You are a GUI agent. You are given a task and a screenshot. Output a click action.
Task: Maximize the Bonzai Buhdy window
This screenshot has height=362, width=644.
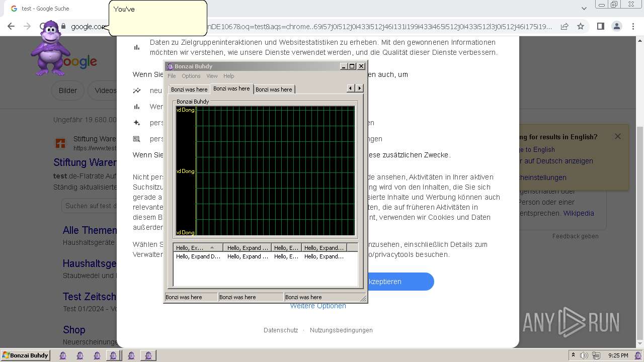pos(352,66)
